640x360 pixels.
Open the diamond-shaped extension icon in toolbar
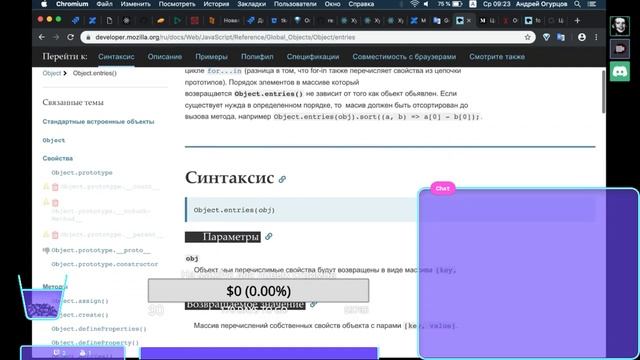pos(547,37)
